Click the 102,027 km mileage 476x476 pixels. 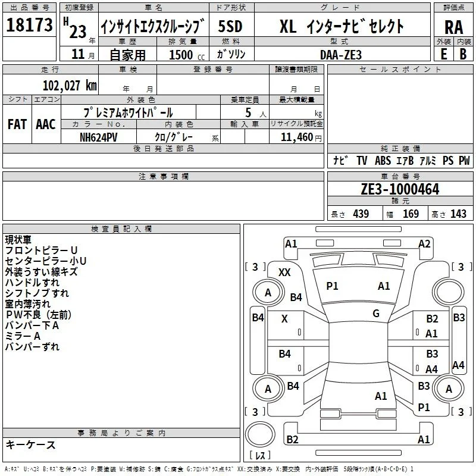click(x=70, y=86)
